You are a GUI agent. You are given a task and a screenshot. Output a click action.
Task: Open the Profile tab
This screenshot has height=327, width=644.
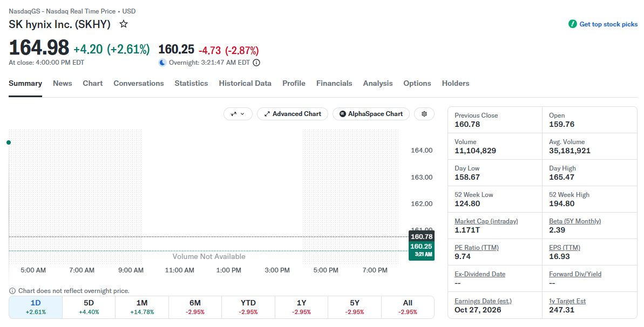294,84
